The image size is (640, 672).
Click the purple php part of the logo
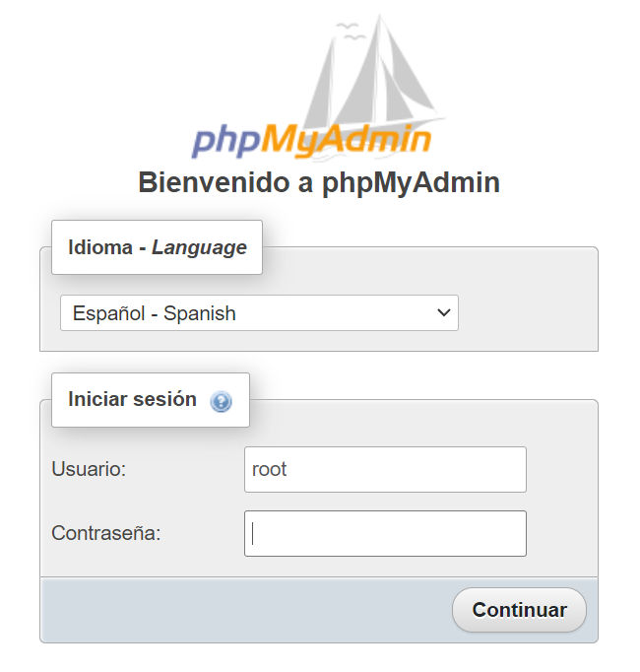[226, 141]
